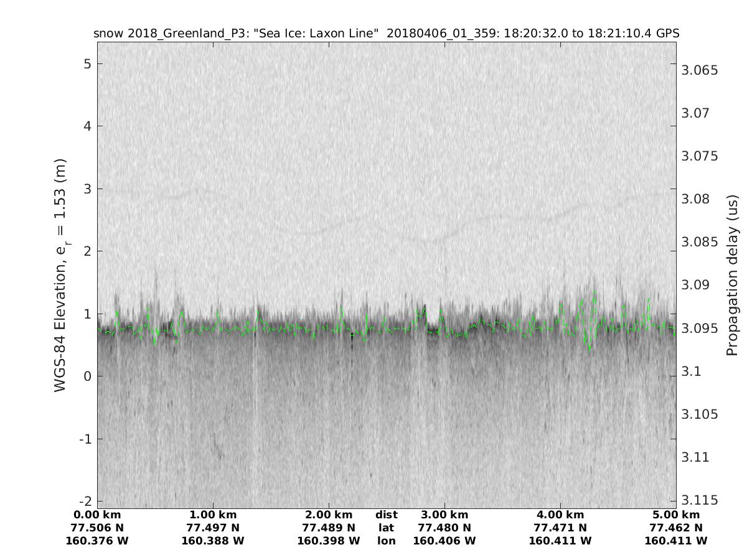Select the 3.00 km distance tick label
Screen dimensions: 747x560
point(444,515)
